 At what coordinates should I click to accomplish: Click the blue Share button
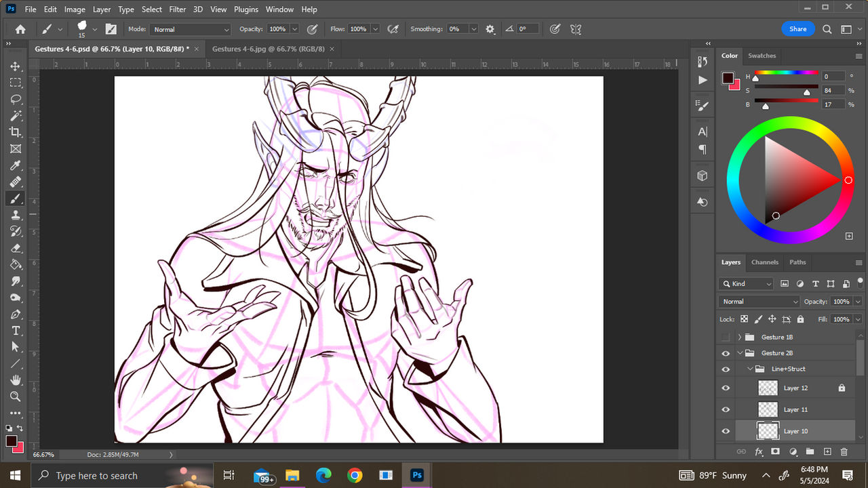pos(797,28)
